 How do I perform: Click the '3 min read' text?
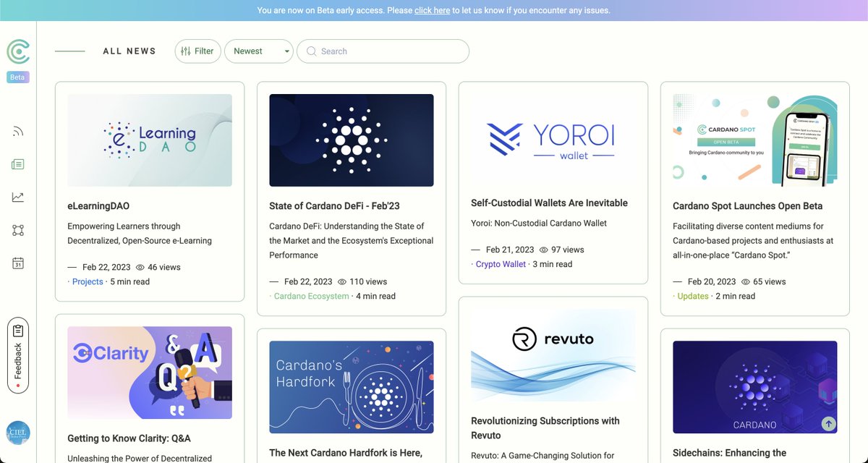pos(553,264)
